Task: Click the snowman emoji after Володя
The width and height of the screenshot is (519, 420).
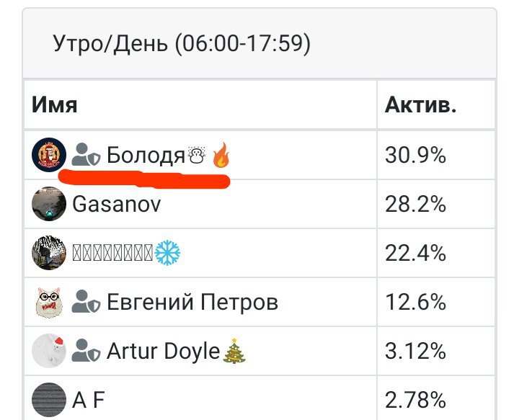Action: pos(197,156)
